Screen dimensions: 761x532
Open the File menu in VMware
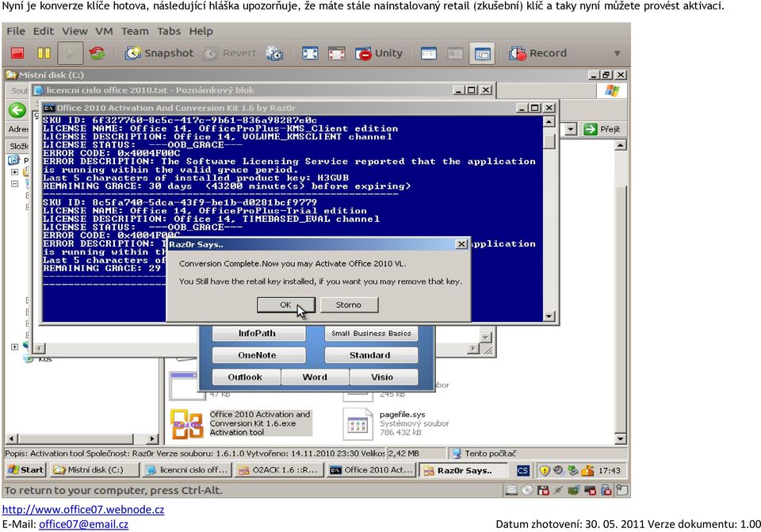point(16,31)
